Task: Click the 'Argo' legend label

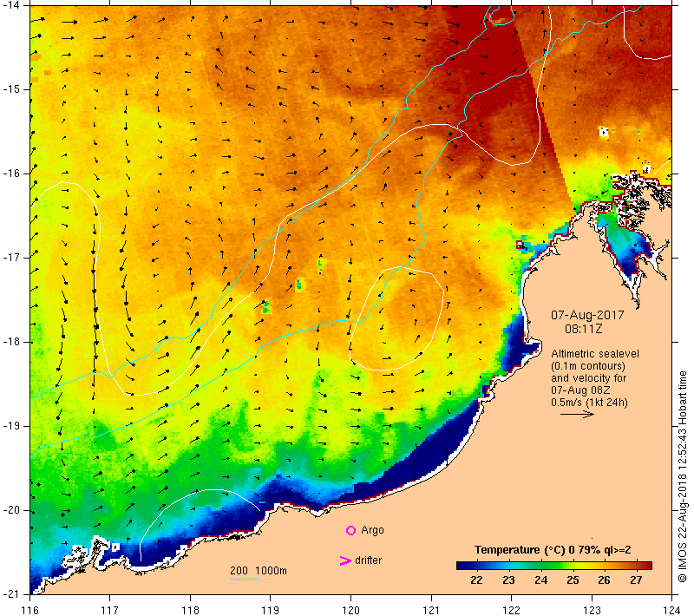Action: pos(372,530)
